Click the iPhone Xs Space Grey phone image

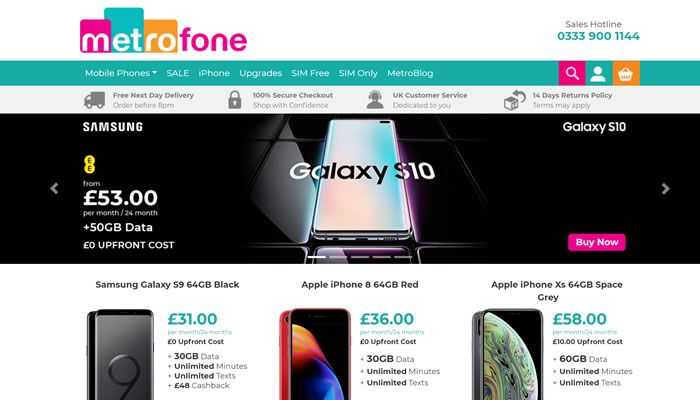point(508,354)
